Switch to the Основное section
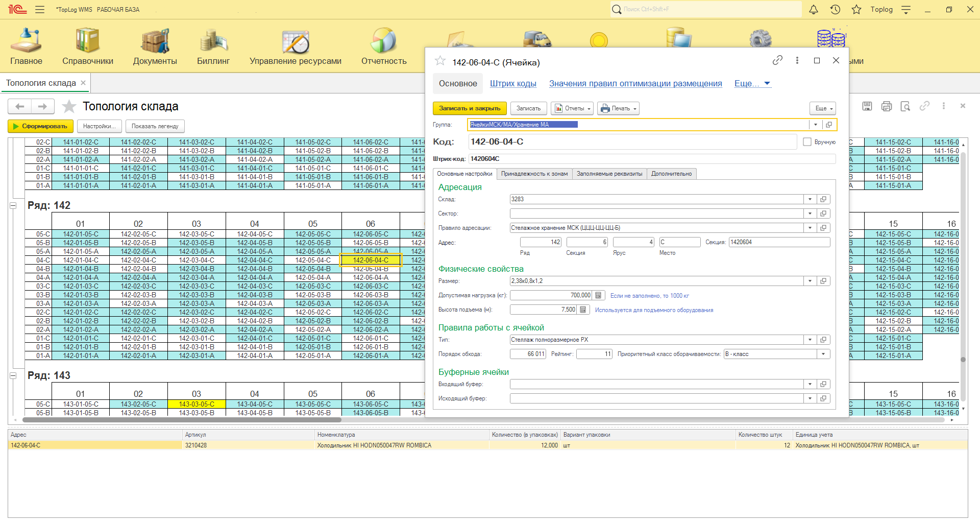The image size is (980, 522). tap(458, 84)
